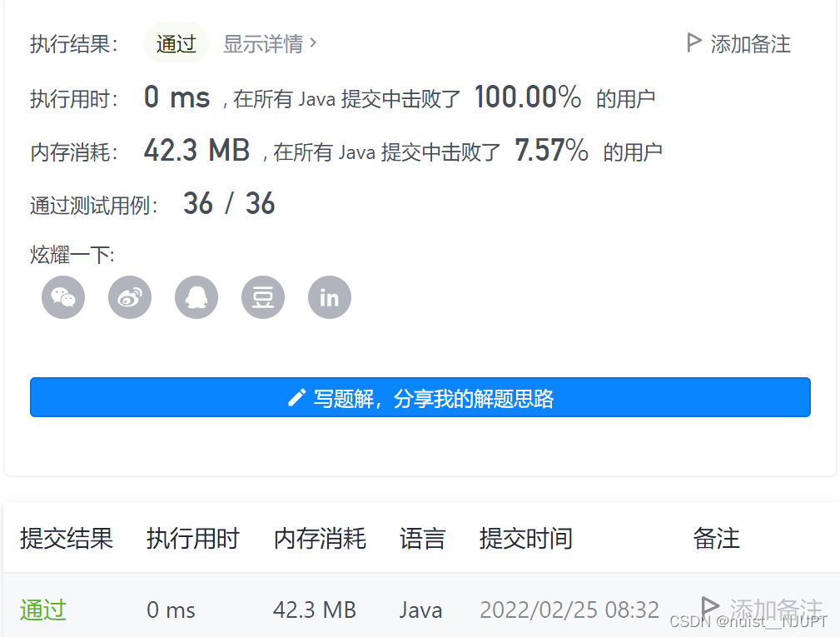
Task: Share result on the LinkedIn icon
Action: point(329,297)
